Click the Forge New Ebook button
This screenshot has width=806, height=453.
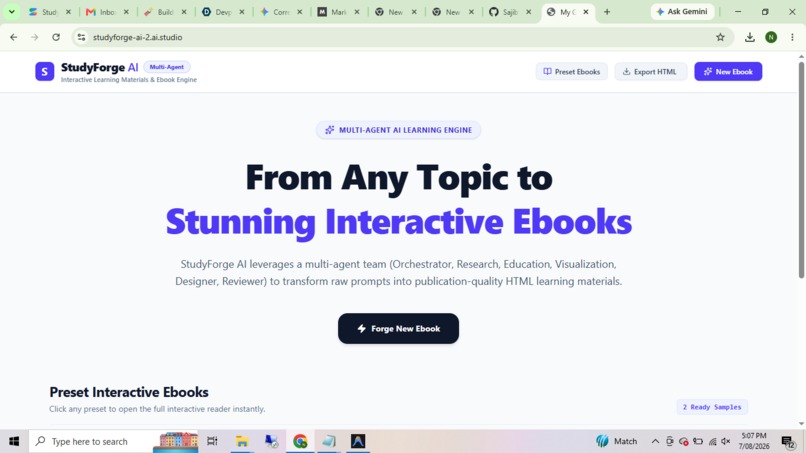coord(398,329)
